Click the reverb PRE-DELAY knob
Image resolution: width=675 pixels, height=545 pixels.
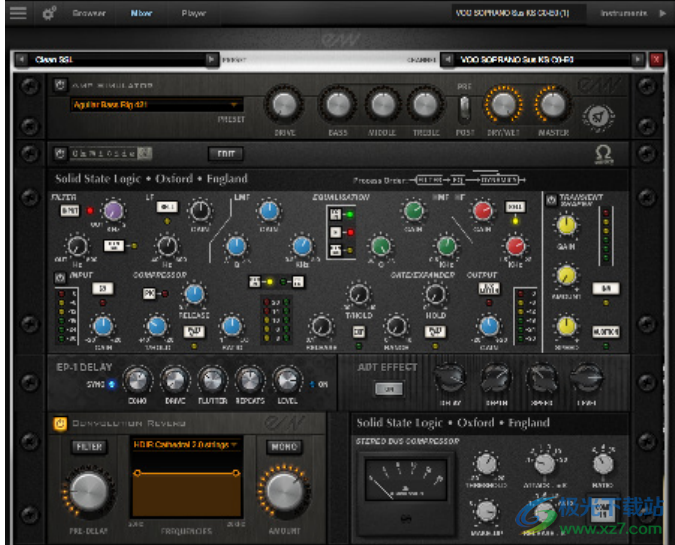click(x=88, y=491)
